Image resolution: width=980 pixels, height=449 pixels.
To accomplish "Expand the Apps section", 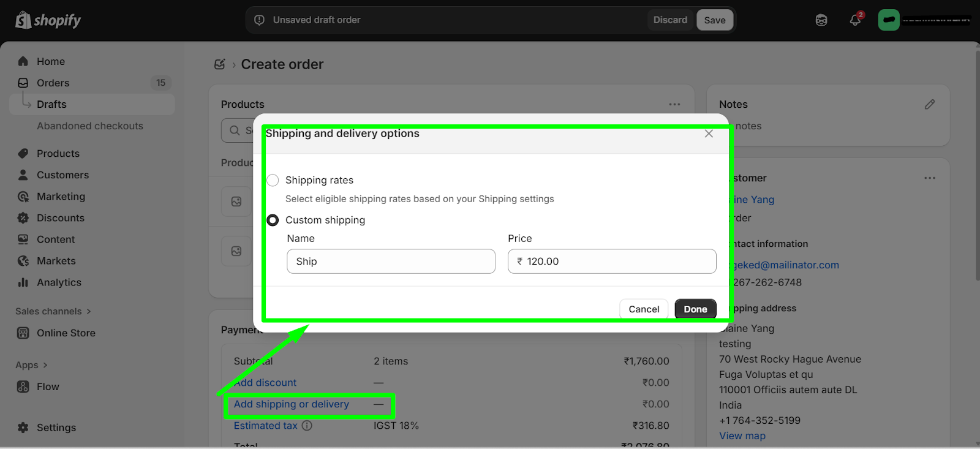I will (31, 365).
